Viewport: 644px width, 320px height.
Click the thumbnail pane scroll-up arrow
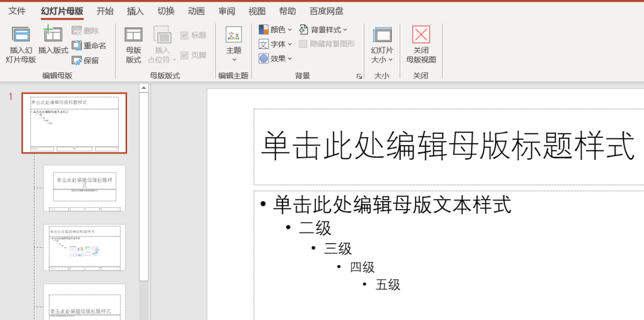coord(143,88)
